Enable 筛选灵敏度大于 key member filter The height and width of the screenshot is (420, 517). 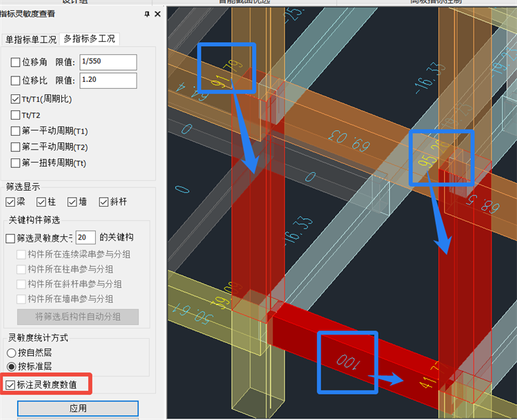[10, 238]
